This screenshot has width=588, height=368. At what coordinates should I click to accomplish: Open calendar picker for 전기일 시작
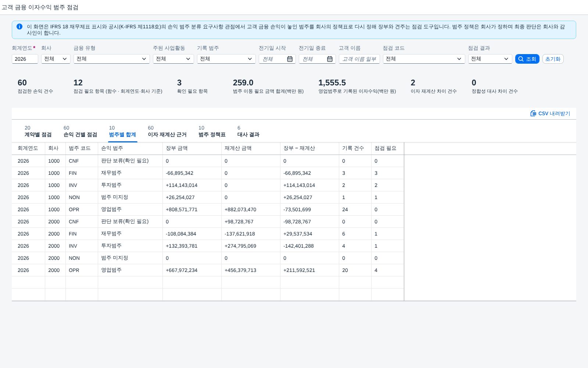coord(290,59)
